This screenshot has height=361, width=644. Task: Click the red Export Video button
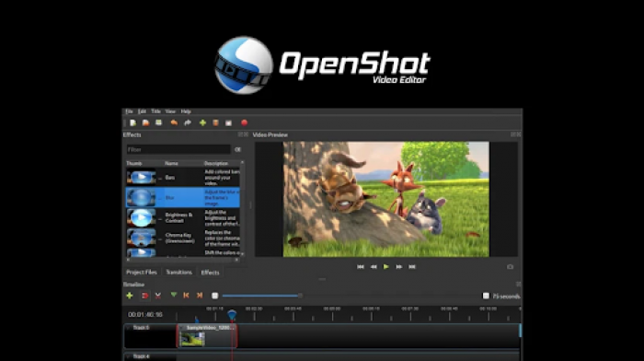[x=245, y=122]
